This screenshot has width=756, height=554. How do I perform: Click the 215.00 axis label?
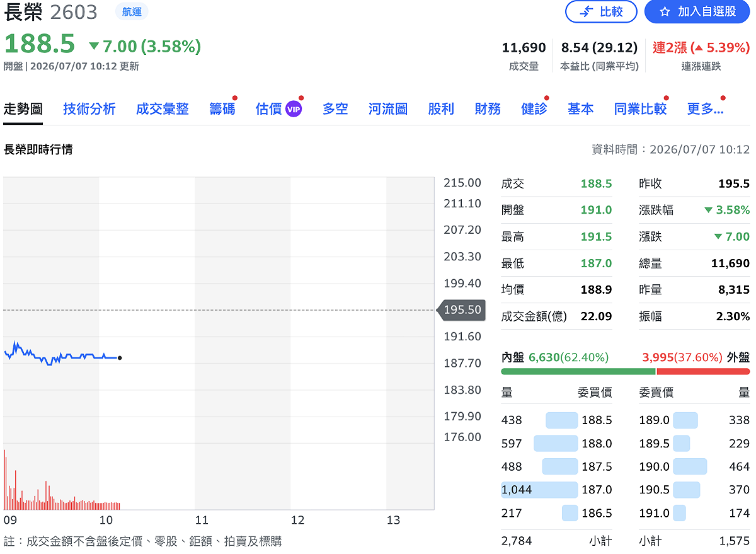462,183
